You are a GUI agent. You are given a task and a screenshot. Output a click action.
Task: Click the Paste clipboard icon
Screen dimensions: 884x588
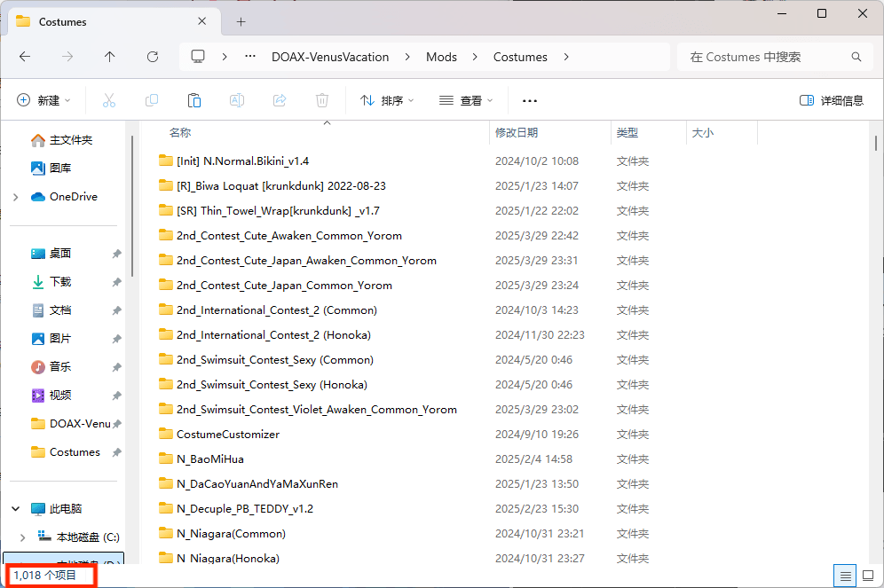[194, 100]
